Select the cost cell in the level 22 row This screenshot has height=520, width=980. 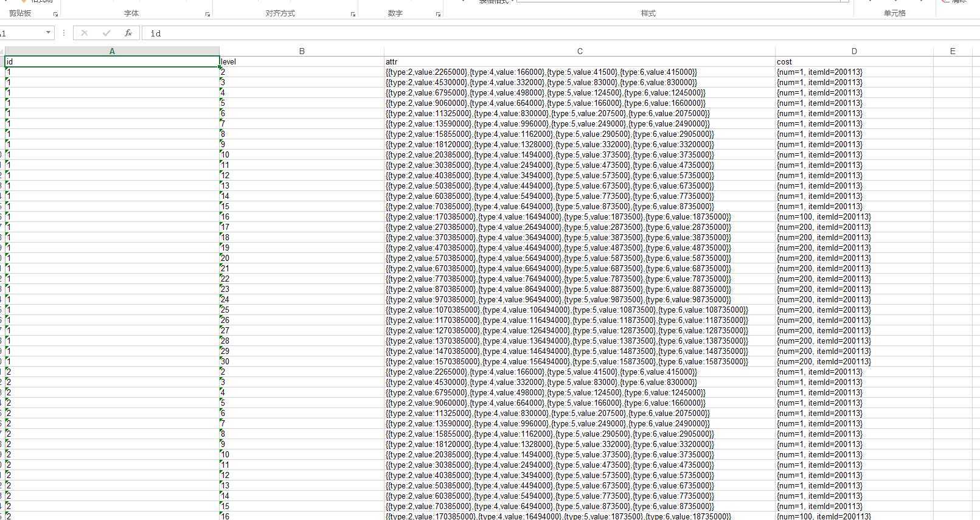click(x=854, y=279)
